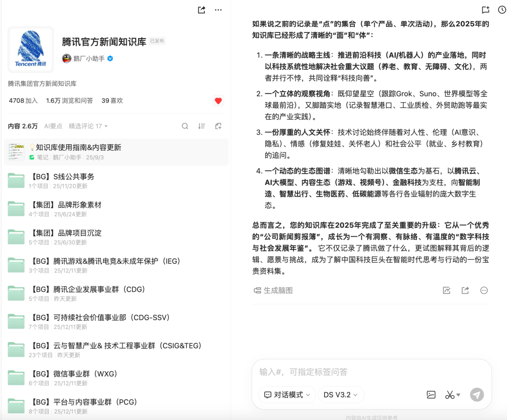Click the share icon above knowledge base header

(x=201, y=10)
